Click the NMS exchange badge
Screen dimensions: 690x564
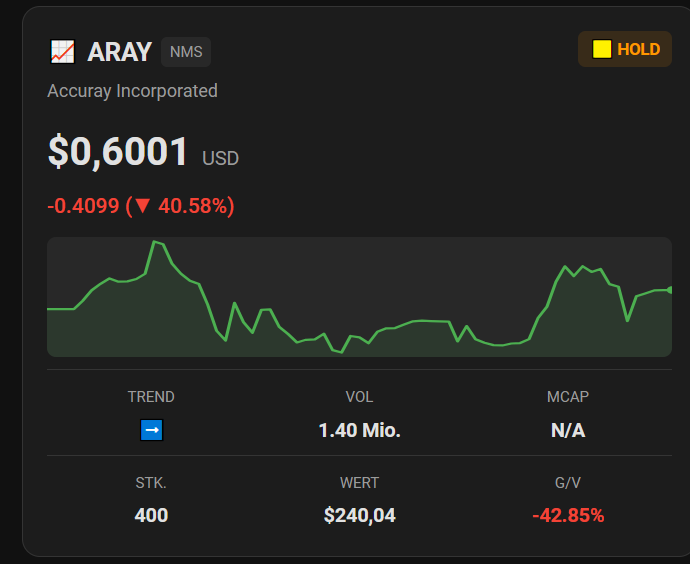[x=186, y=52]
